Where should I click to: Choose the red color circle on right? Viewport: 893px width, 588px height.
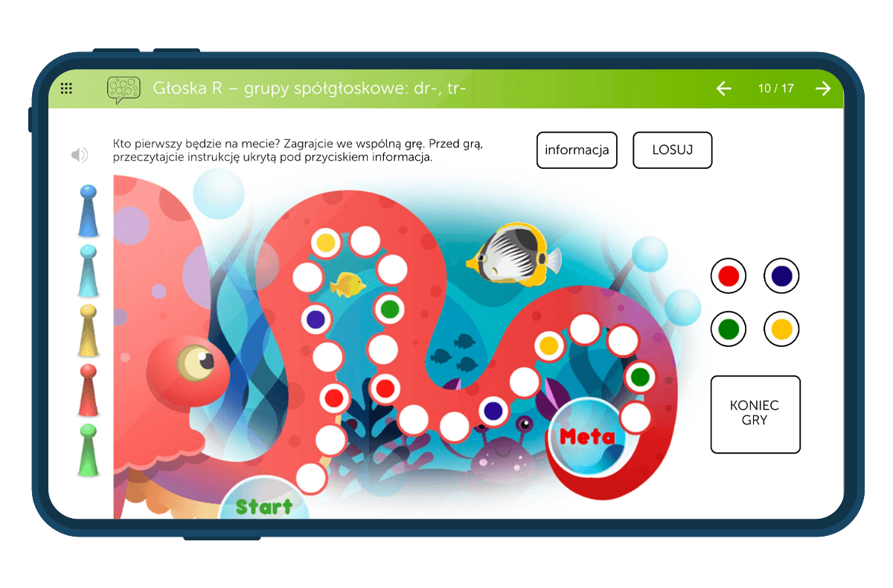[x=729, y=276]
